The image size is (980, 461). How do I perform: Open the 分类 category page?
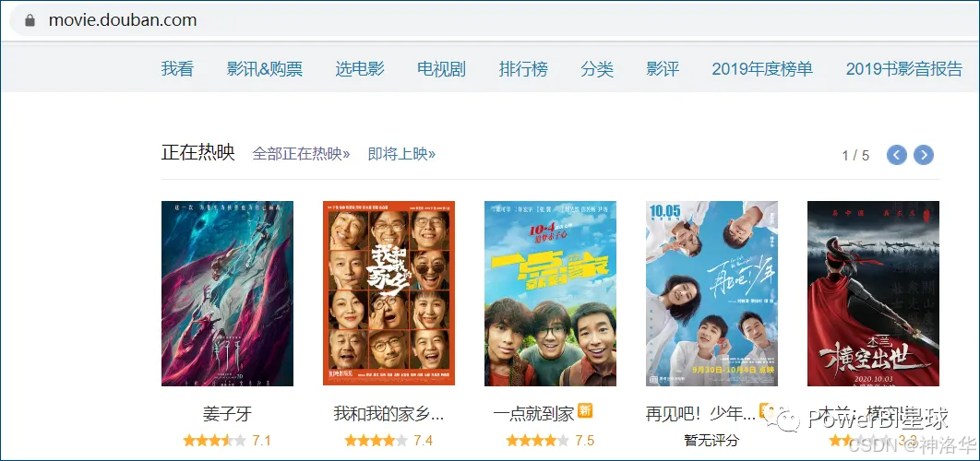coord(597,69)
